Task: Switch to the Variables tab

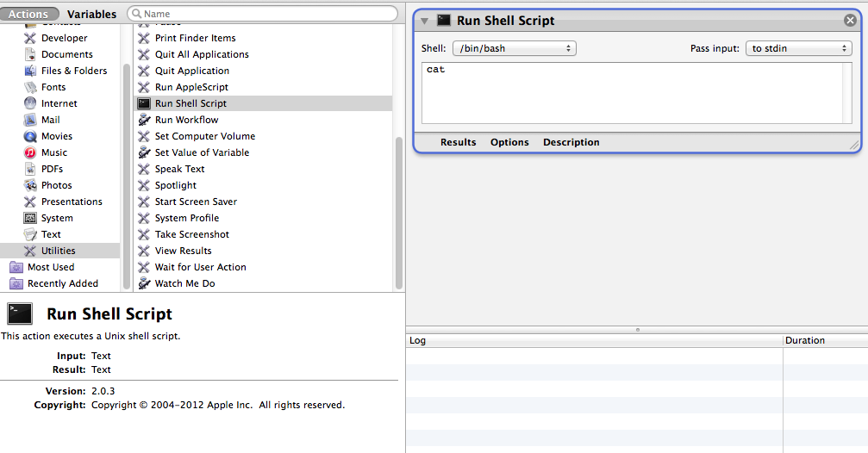Action: pos(92,14)
